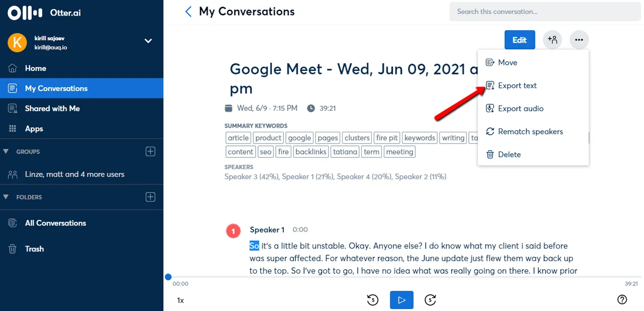Viewport: 644px width, 311px height.
Task: Click the orange K profile avatar
Action: [17, 43]
